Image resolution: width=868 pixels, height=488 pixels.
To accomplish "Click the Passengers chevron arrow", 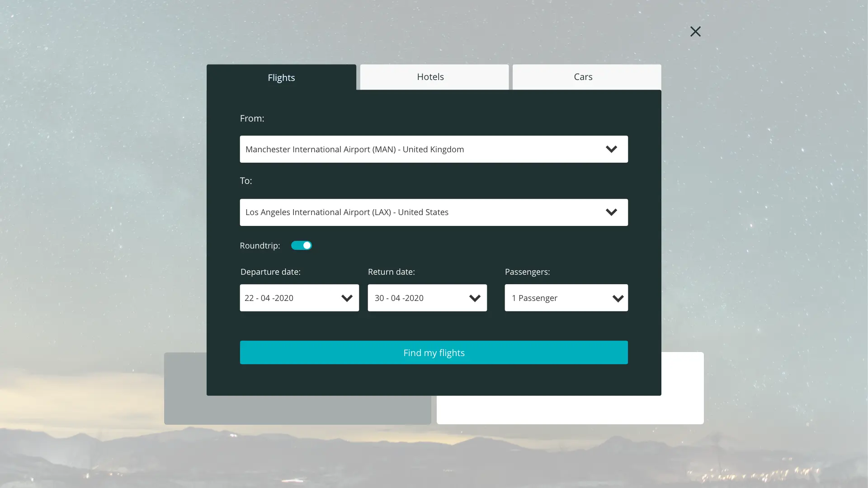I will pos(618,298).
